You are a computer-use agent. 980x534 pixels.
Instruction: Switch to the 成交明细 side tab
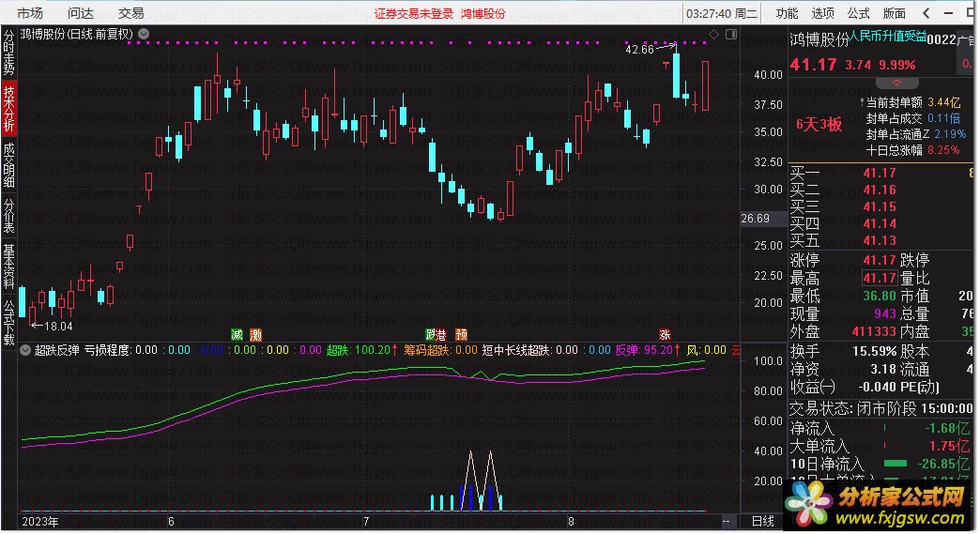(8, 165)
